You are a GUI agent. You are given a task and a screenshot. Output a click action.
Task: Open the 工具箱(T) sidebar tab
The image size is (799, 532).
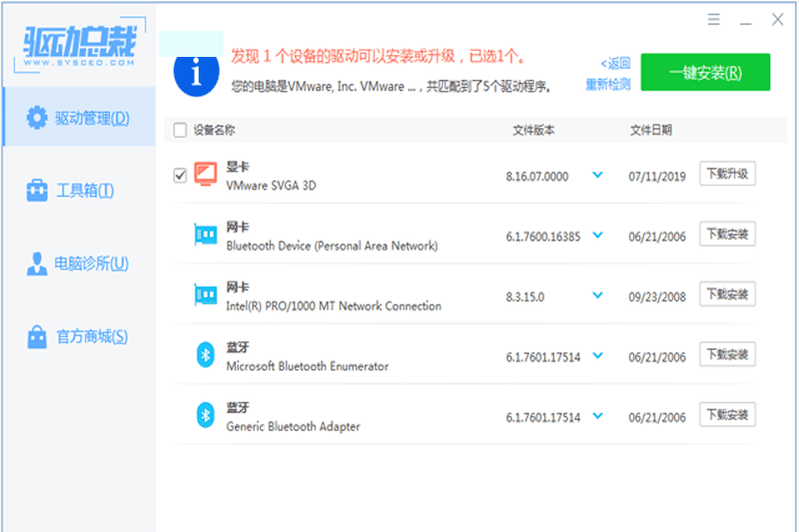click(78, 191)
